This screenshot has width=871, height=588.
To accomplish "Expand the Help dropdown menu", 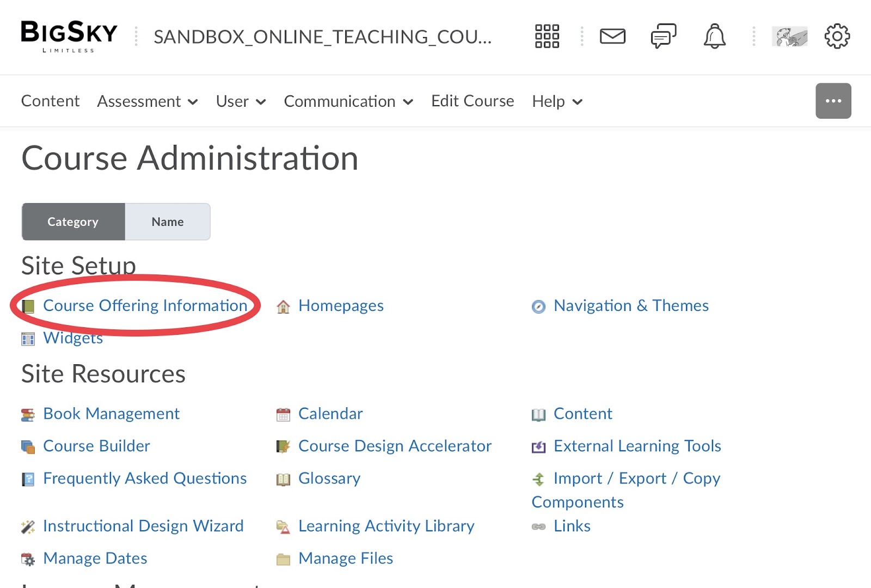I will point(557,101).
